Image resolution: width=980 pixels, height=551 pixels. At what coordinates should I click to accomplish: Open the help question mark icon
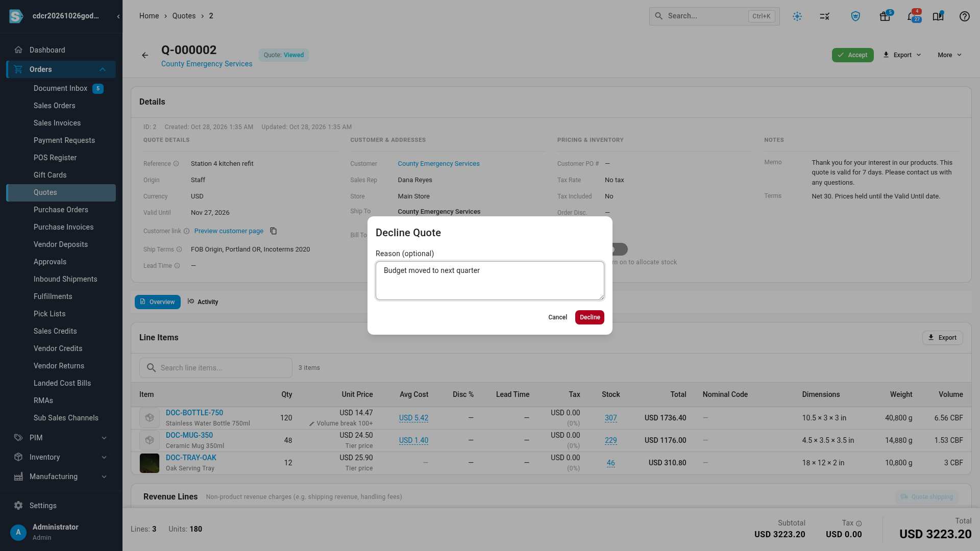click(964, 16)
